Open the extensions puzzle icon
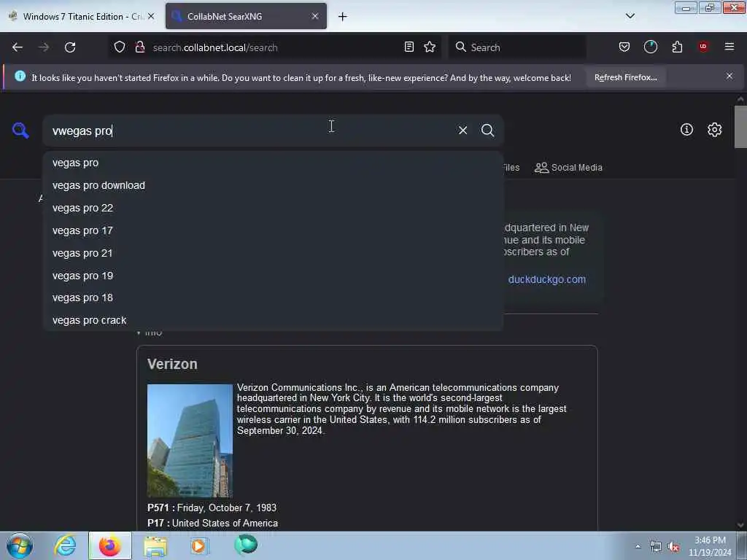Image resolution: width=747 pixels, height=560 pixels. coord(677,47)
